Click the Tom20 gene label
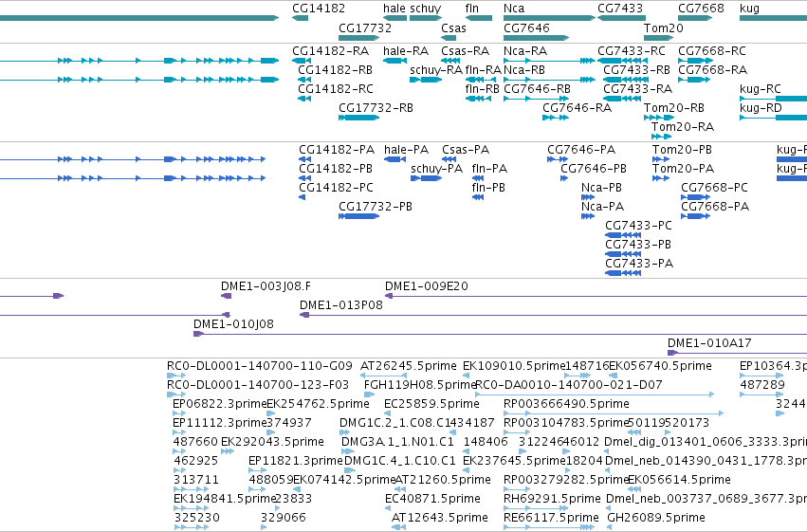This screenshot has height=532, width=807. 664,28
